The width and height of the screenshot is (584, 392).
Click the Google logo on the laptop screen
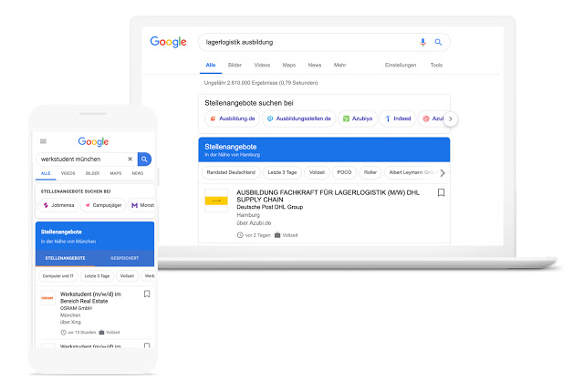point(168,42)
